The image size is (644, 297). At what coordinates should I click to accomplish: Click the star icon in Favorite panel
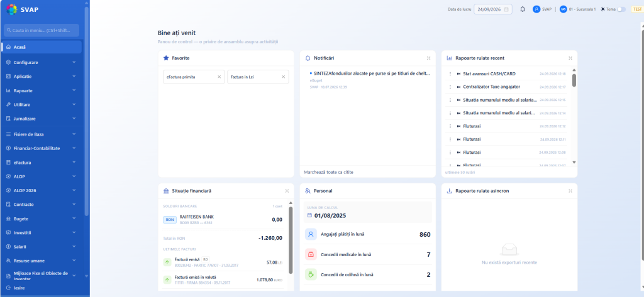point(166,58)
